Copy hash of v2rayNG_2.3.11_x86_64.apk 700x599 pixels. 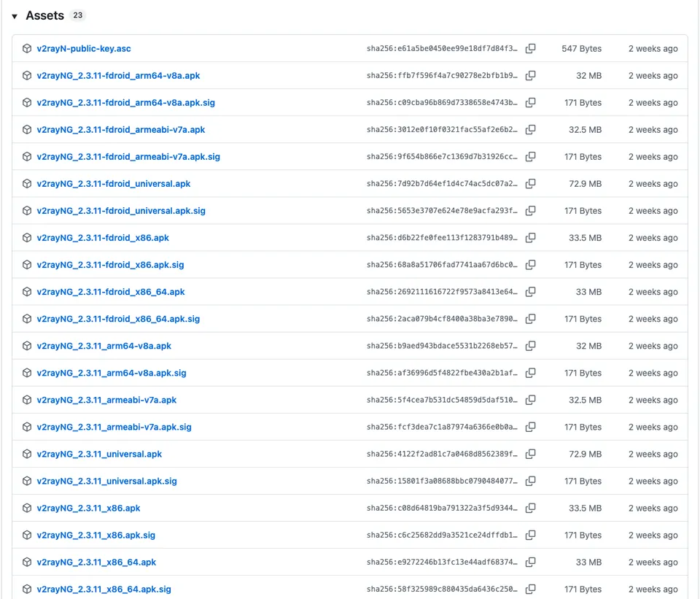click(x=530, y=562)
